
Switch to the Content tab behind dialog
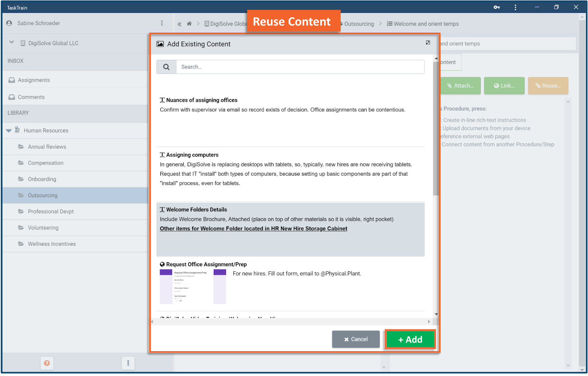pyautogui.click(x=450, y=62)
